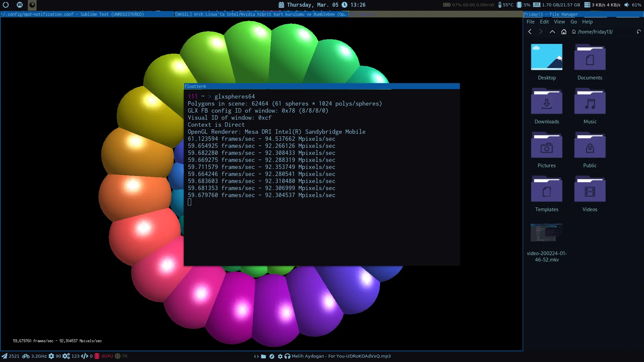Click the Melih Aydogan song title
This screenshot has width=644, height=362.
click(x=341, y=356)
